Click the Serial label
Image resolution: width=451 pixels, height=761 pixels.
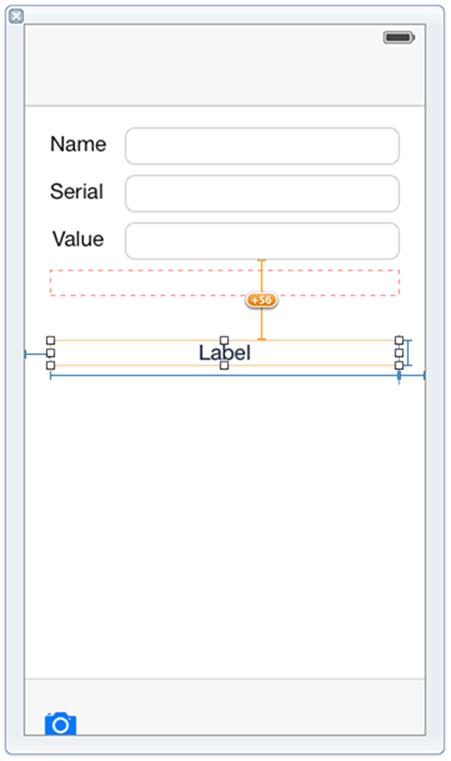coord(77,191)
